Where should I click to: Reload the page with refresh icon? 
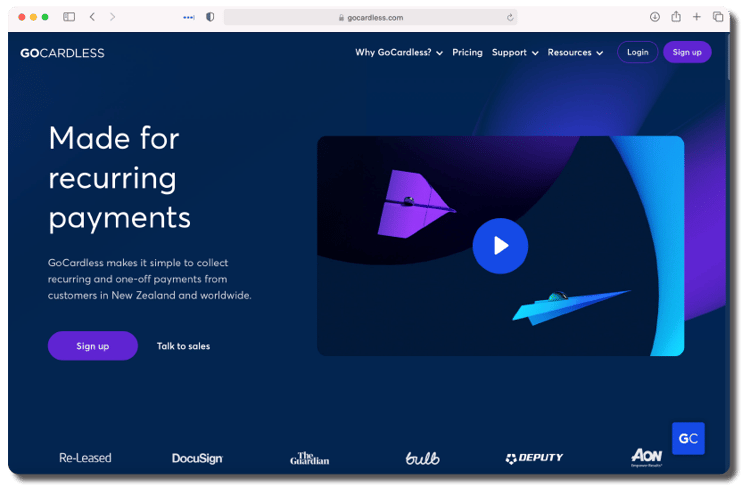pos(510,17)
